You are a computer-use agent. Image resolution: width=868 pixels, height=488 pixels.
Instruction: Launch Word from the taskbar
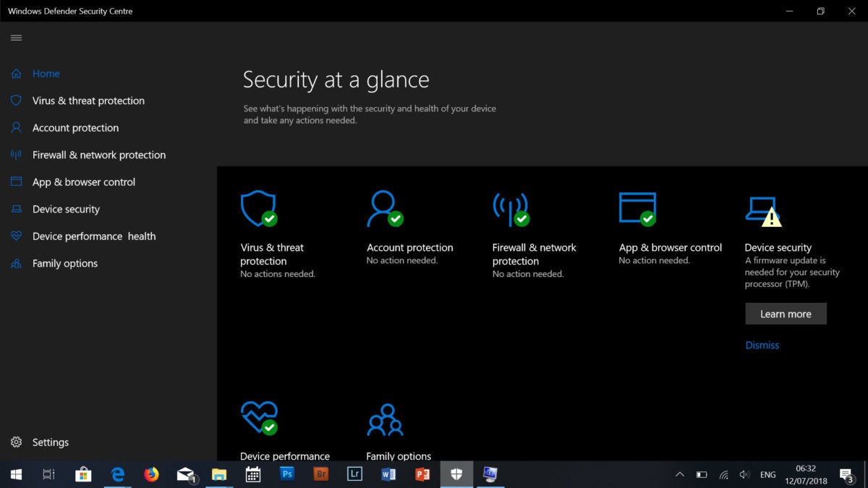388,474
